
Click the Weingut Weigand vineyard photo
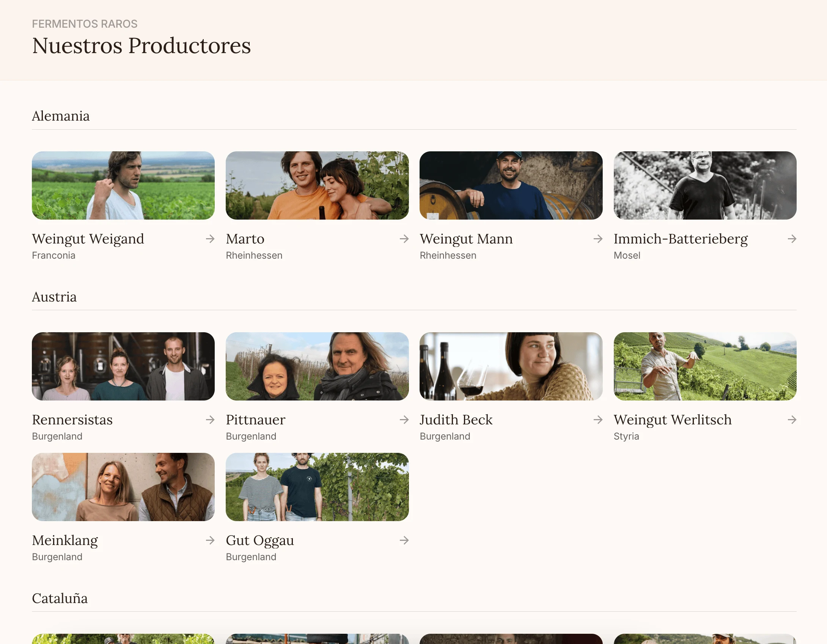[123, 185]
